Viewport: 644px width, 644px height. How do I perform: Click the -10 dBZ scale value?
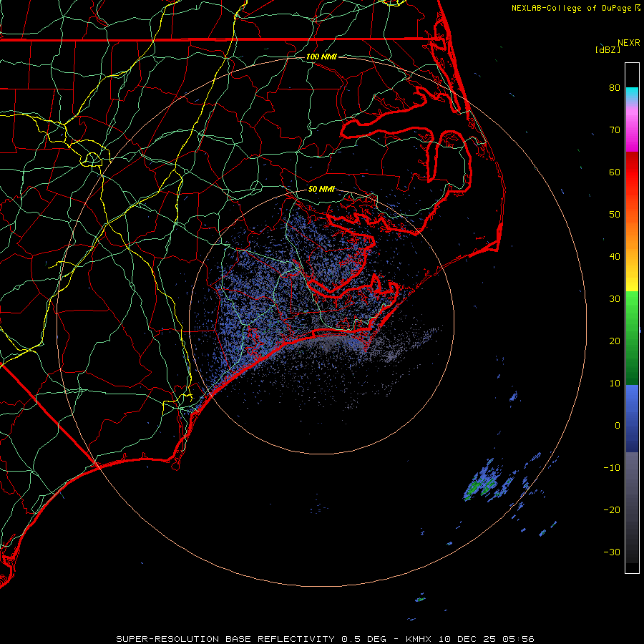point(612,468)
